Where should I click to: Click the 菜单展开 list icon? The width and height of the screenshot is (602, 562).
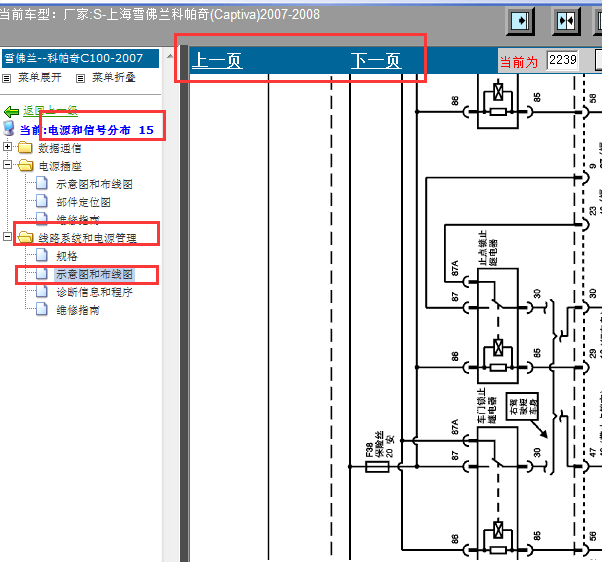pyautogui.click(x=7, y=79)
